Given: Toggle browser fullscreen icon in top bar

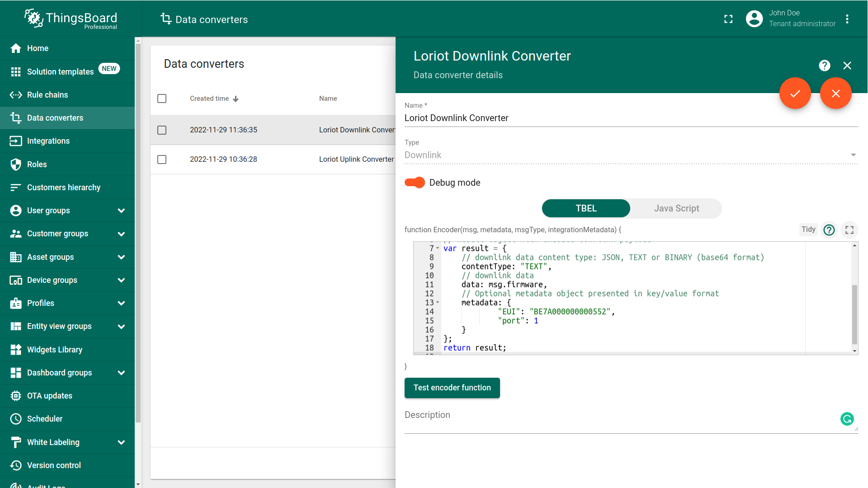Looking at the screenshot, I should 728,19.
